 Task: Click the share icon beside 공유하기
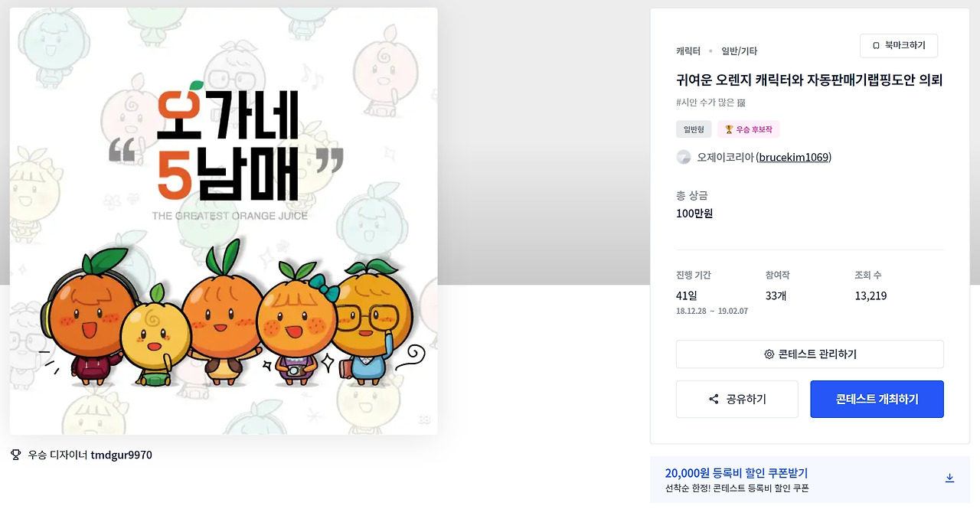[714, 400]
